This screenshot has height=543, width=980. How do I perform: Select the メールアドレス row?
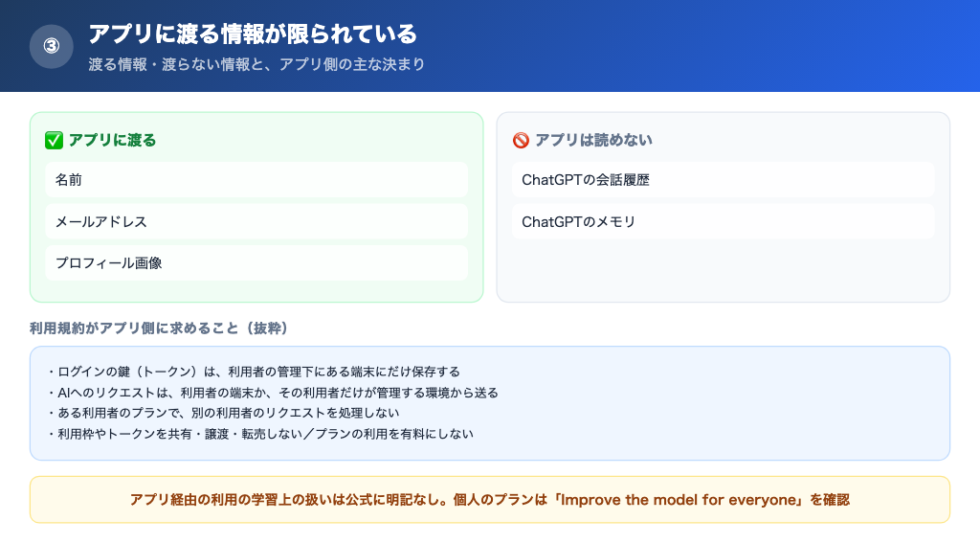click(x=256, y=221)
